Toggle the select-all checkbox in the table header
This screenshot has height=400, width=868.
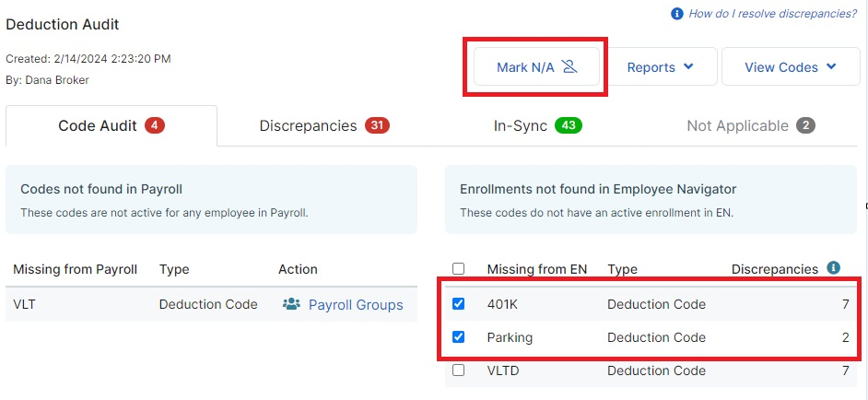(x=458, y=269)
